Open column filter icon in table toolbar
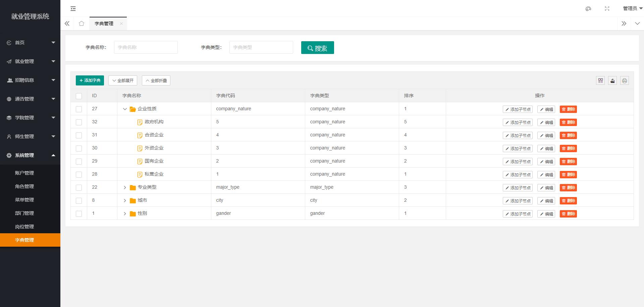The height and width of the screenshot is (307, 644). click(600, 80)
